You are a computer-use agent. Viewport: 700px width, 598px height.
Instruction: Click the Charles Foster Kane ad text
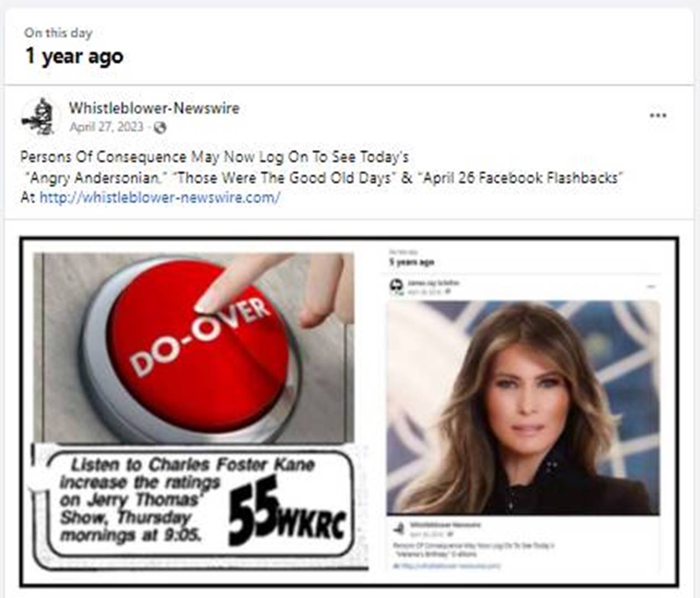[188, 500]
